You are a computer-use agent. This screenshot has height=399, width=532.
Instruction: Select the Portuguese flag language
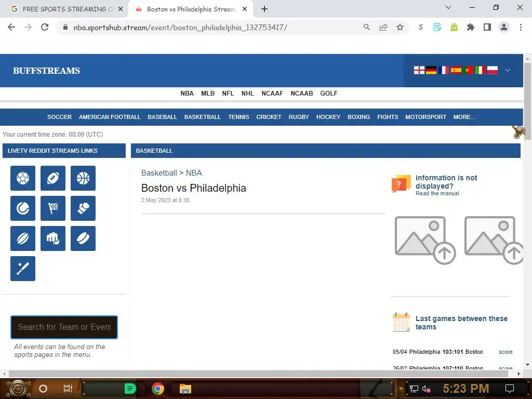click(x=468, y=70)
